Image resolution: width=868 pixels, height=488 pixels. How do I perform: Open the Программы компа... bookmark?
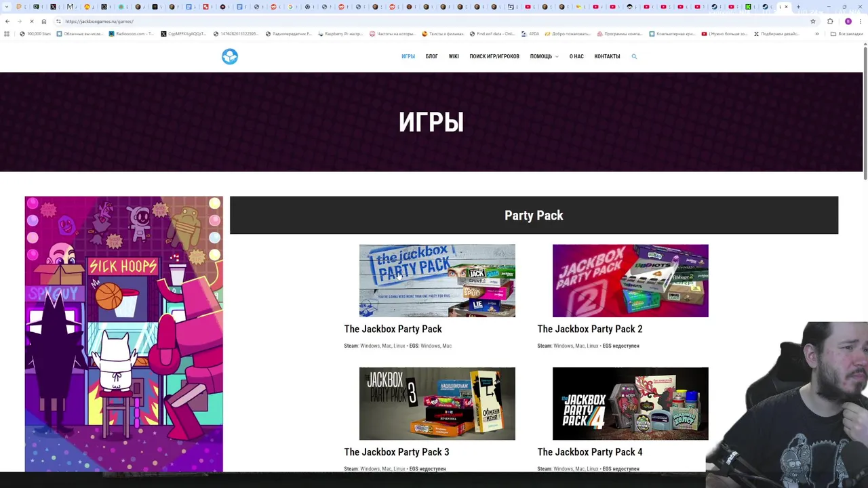(x=620, y=34)
